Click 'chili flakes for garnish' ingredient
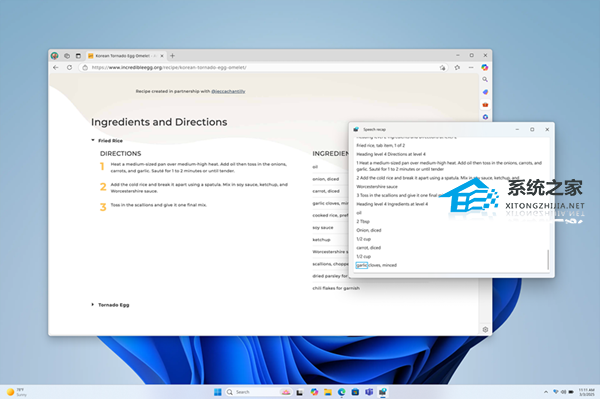Screen dimensions: 600x399 coord(336,288)
